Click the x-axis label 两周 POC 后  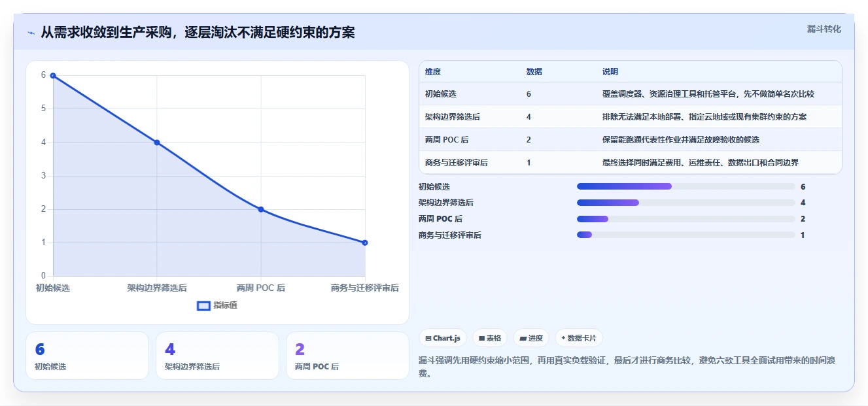click(261, 288)
